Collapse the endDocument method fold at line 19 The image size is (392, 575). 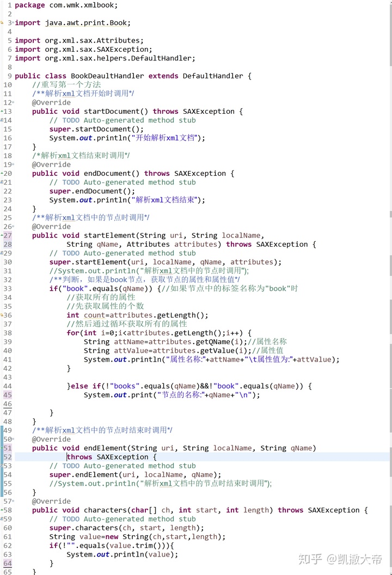(x=13, y=164)
